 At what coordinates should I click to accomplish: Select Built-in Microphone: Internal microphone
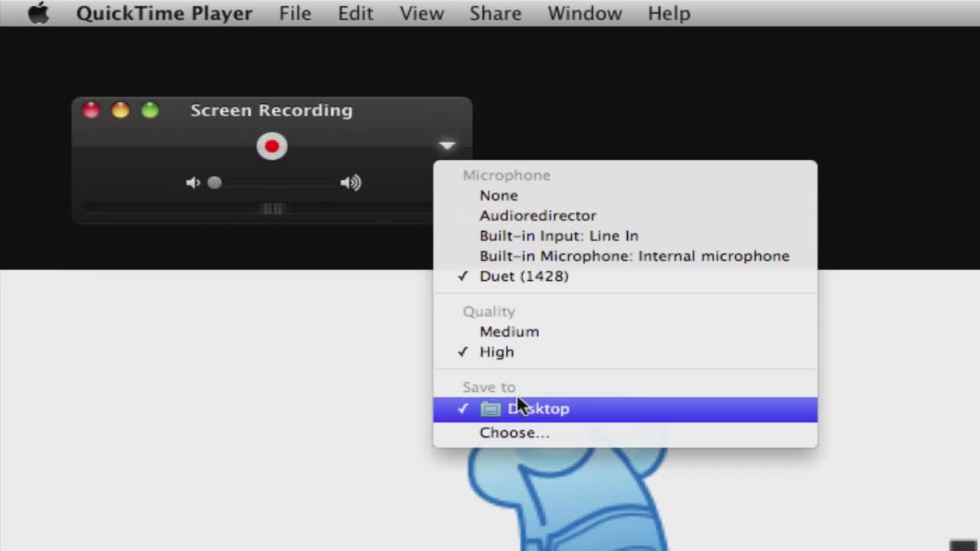(x=625, y=256)
